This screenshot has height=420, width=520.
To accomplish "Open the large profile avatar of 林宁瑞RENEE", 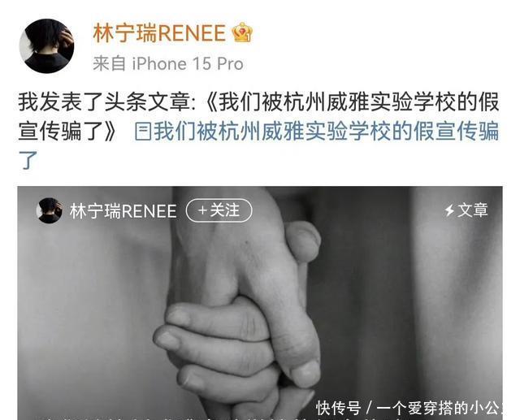I will coord(47,45).
